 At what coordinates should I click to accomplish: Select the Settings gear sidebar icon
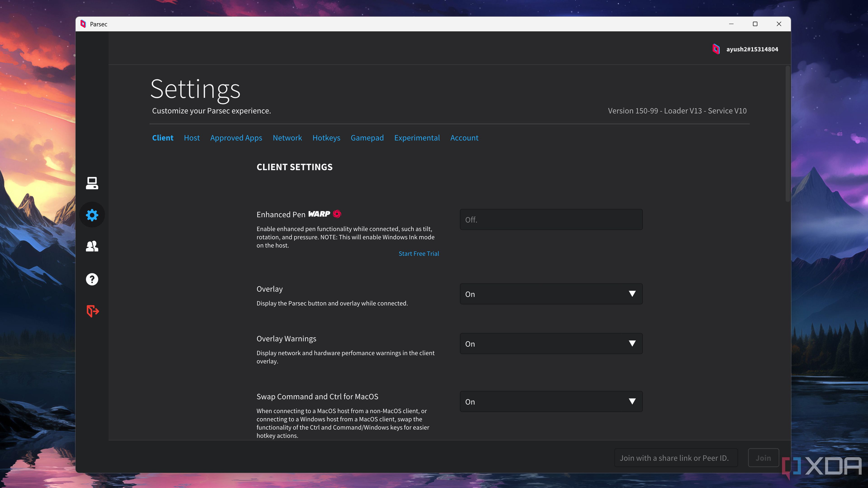(x=92, y=215)
